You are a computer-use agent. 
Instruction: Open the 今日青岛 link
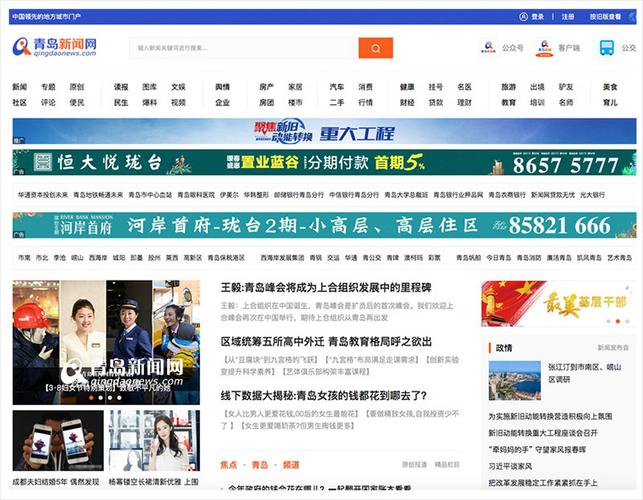coord(499,258)
